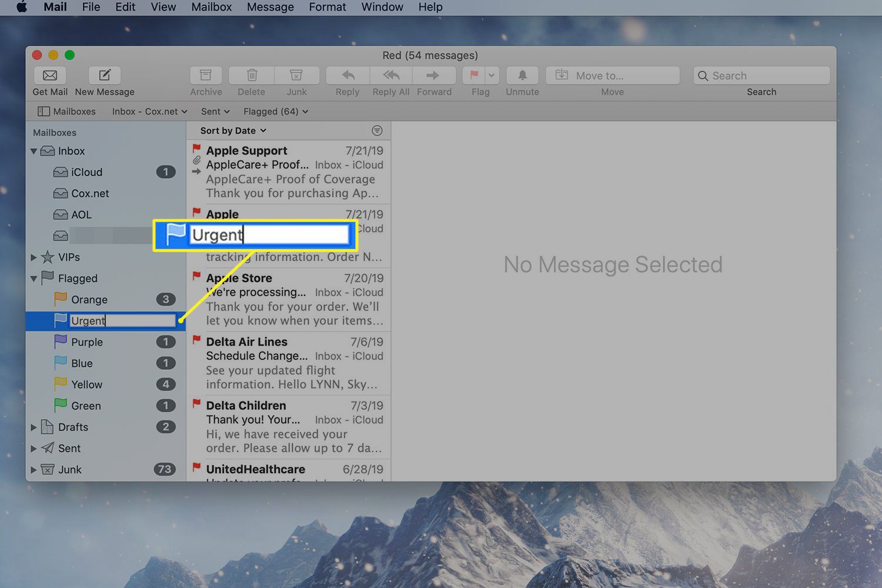Viewport: 882px width, 588px height.
Task: Click in the Search field
Action: 761,75
